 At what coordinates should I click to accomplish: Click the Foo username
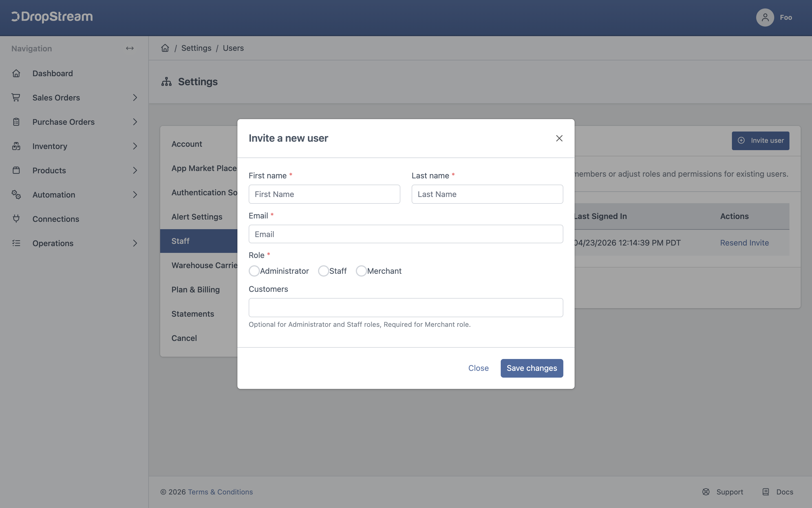click(786, 17)
